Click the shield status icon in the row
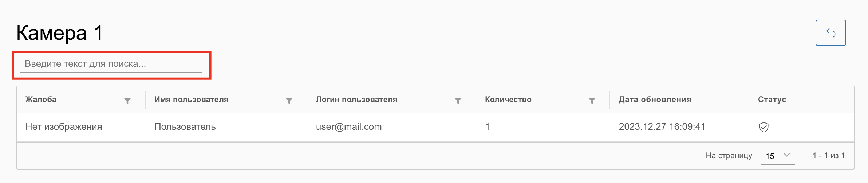This screenshot has width=868, height=183. click(x=764, y=127)
